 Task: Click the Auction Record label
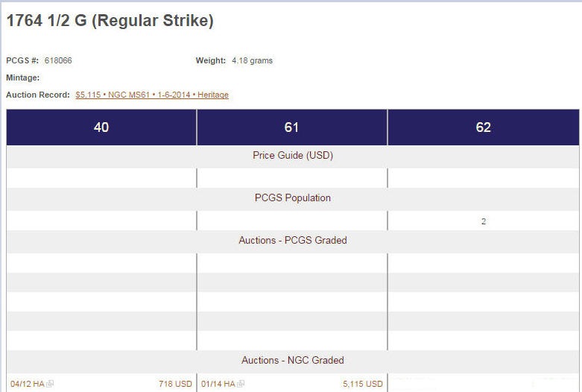coord(38,95)
